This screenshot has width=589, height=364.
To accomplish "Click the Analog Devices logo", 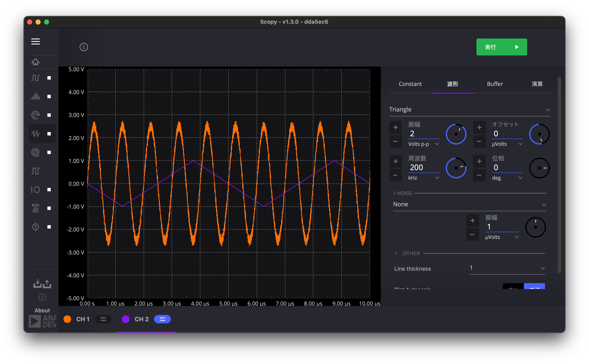I will (x=42, y=321).
